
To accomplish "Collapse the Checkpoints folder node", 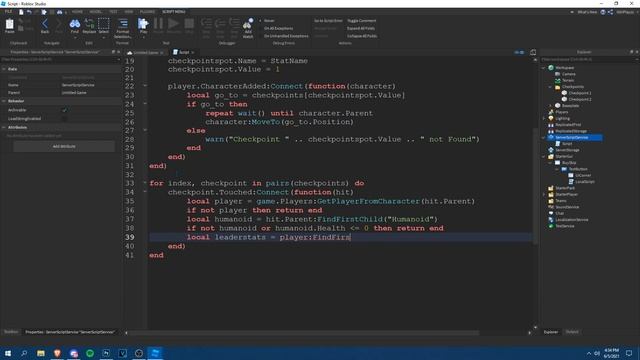I will (550, 87).
